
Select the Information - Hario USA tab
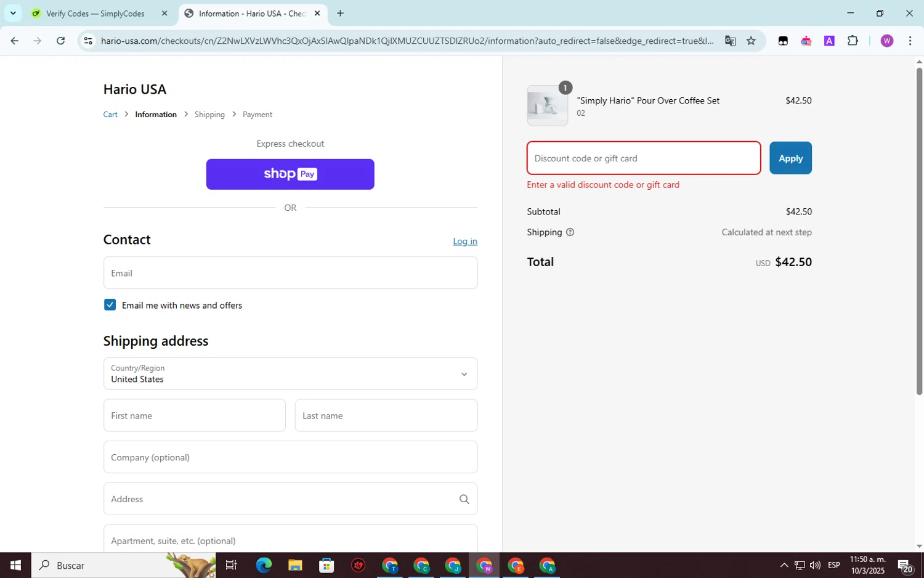pos(253,13)
